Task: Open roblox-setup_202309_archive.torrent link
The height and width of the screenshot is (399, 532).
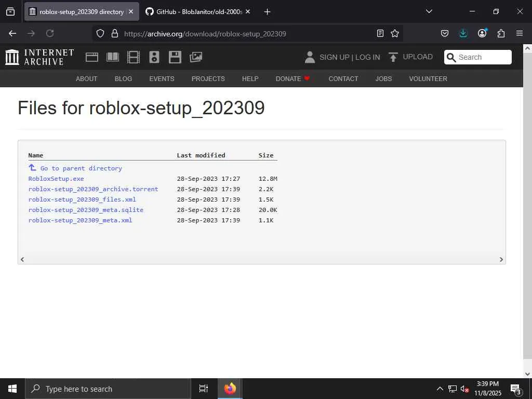Action: pyautogui.click(x=94, y=189)
